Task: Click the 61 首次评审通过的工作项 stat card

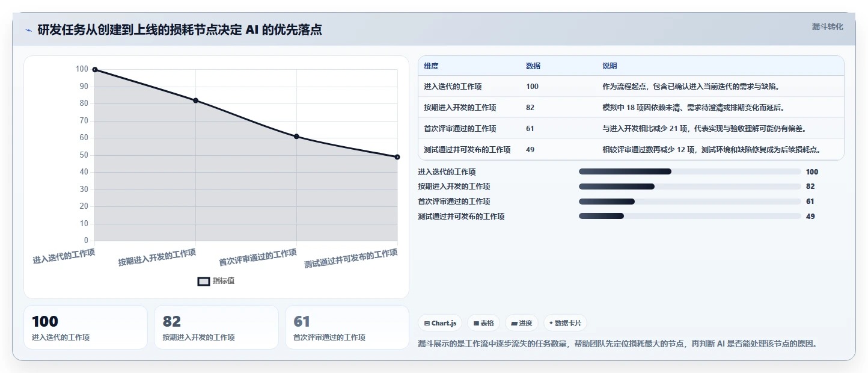Action: [x=347, y=327]
